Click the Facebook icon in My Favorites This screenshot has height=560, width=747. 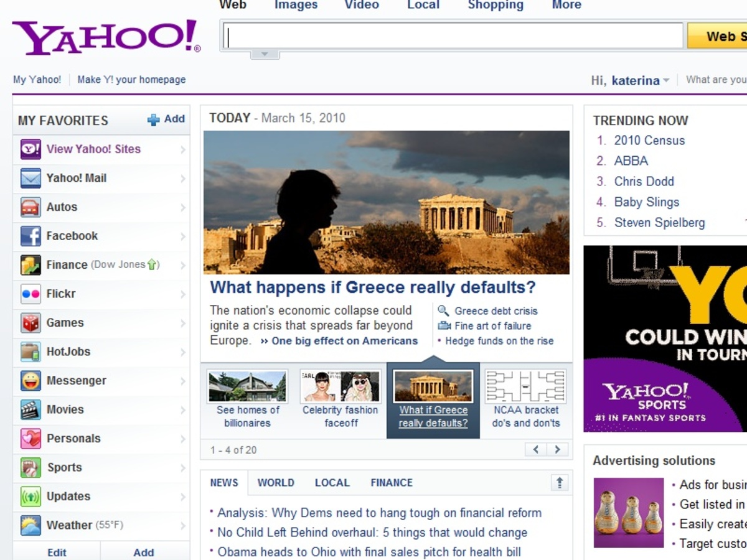click(x=29, y=236)
